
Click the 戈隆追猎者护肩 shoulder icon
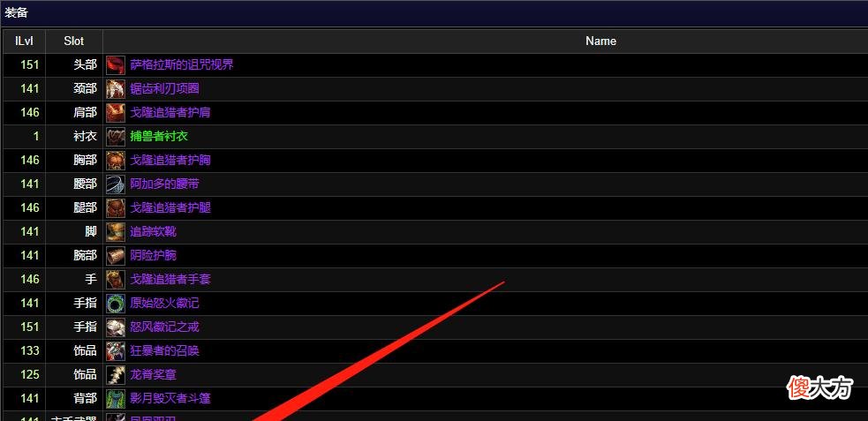click(116, 112)
